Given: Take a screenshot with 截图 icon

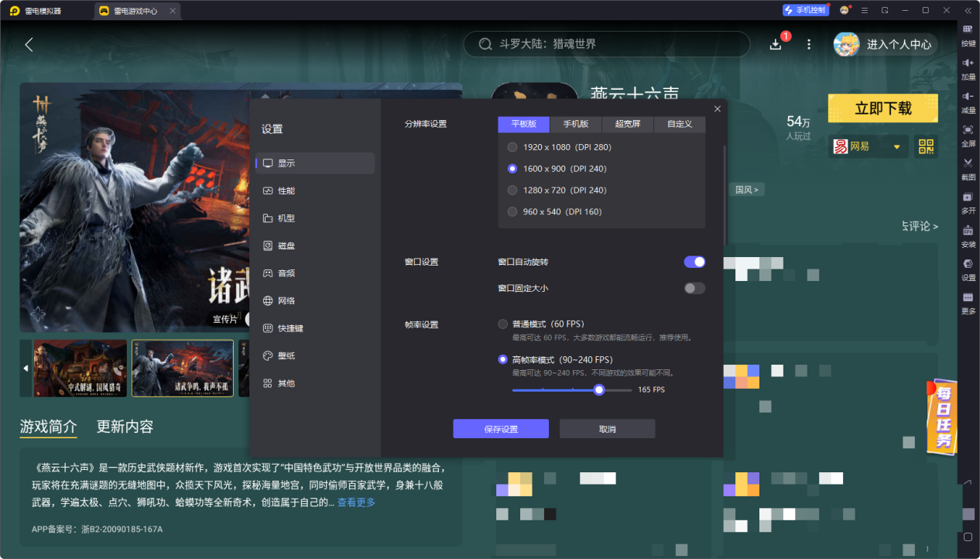Looking at the screenshot, I should pyautogui.click(x=968, y=168).
